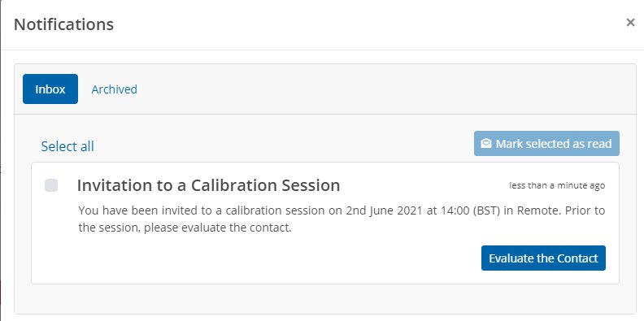
Task: Switch to the Archived tab
Action: pyautogui.click(x=114, y=89)
